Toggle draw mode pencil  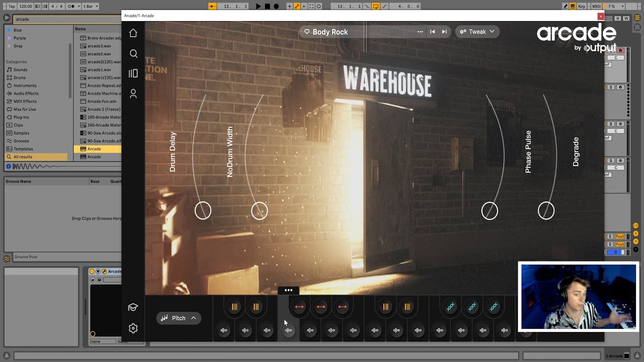tap(566, 6)
